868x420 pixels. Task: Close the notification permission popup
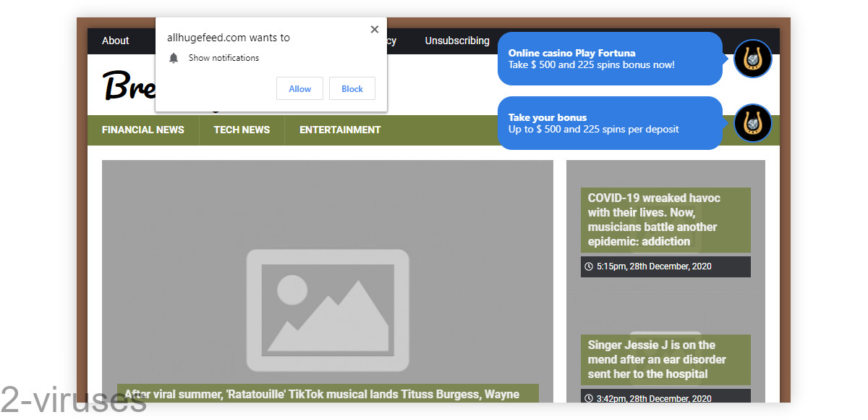point(374,30)
